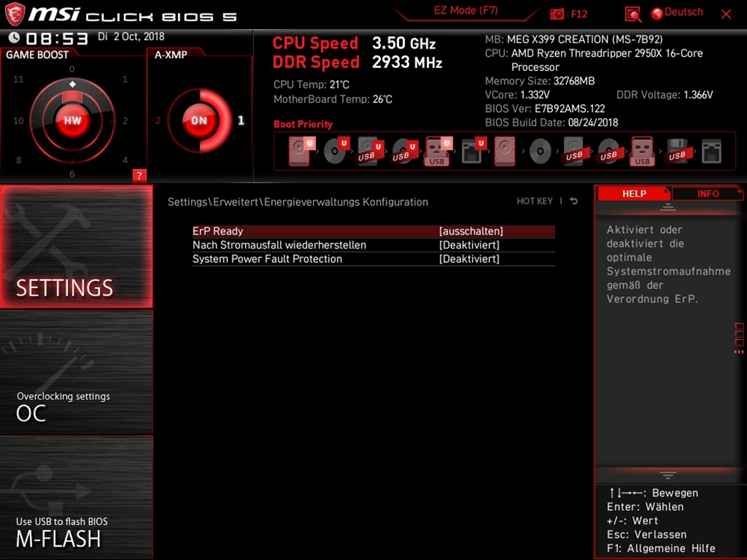Choose A-XMP profile 2
The width and height of the screenshot is (747, 560).
tap(158, 120)
